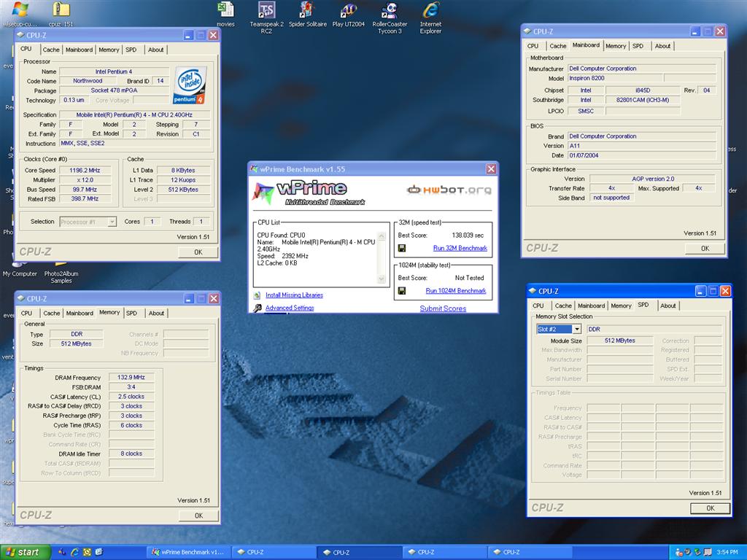Click the Install Missing Libraries link

pos(294,295)
